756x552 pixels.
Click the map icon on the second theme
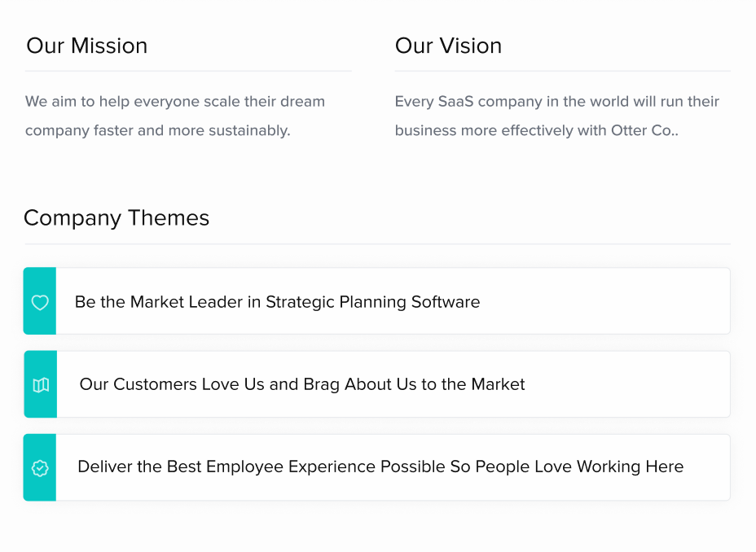click(41, 385)
